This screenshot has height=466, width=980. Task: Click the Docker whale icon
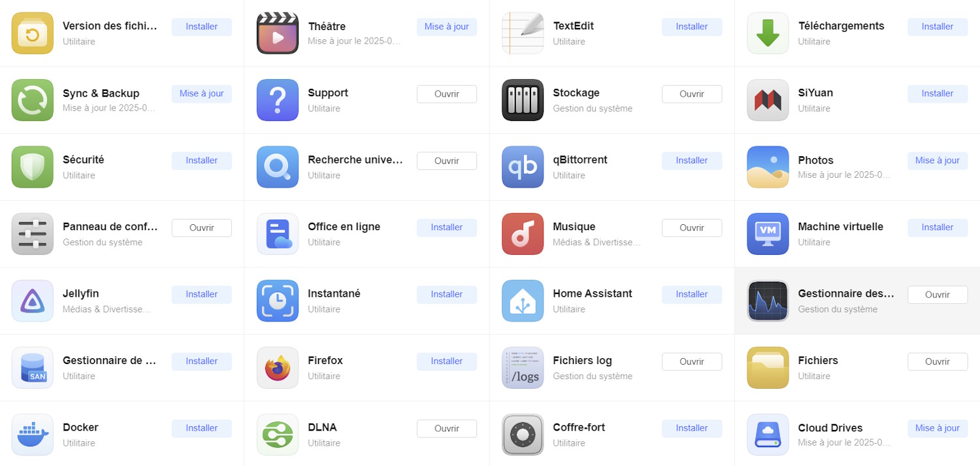[33, 435]
